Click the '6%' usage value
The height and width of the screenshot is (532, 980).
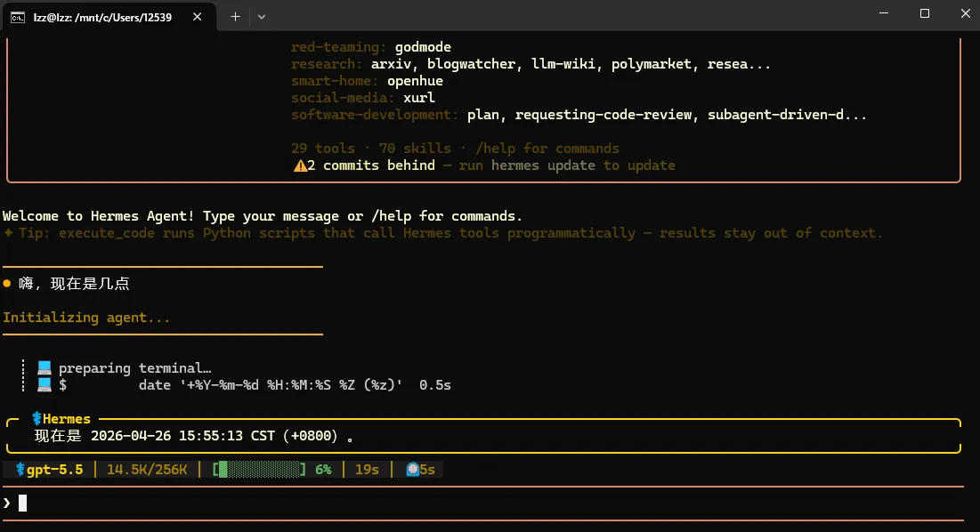(x=323, y=470)
